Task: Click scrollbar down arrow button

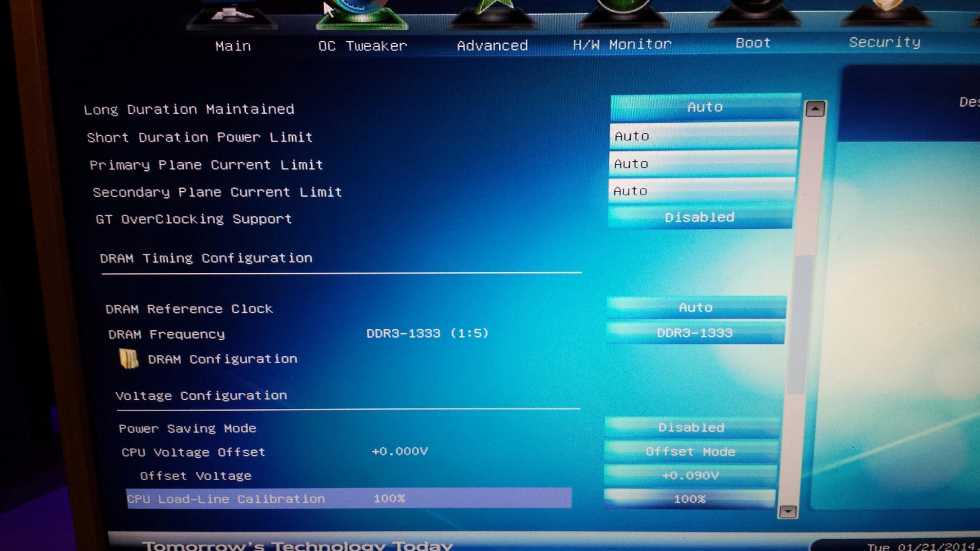Action: coord(787,512)
